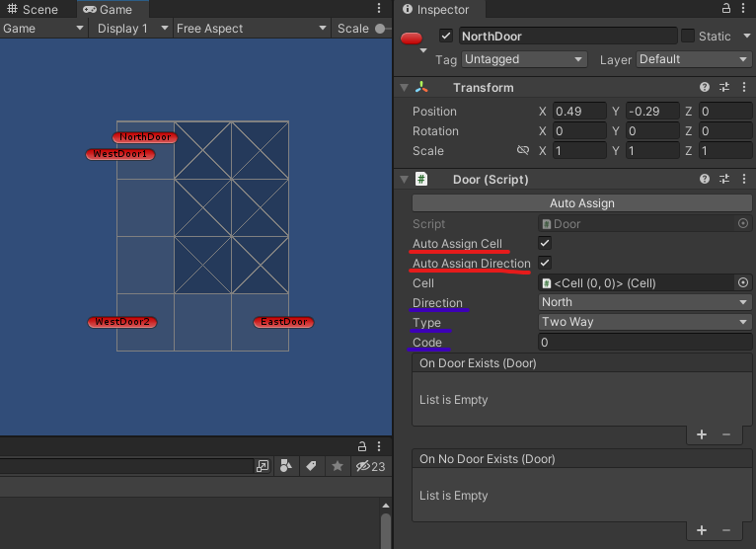Collapse the Door (Script) component foldout
The height and width of the screenshot is (549, 756).
pos(405,180)
